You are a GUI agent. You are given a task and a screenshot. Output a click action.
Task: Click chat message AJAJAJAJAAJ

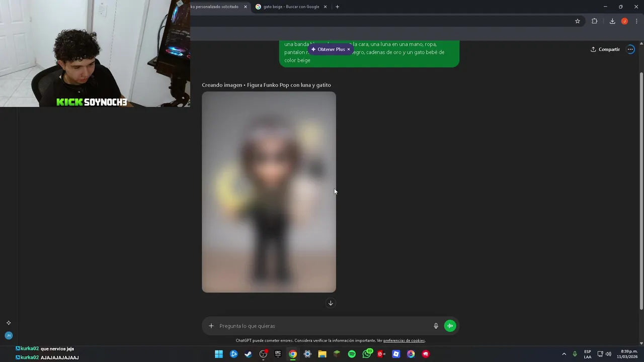(60, 357)
